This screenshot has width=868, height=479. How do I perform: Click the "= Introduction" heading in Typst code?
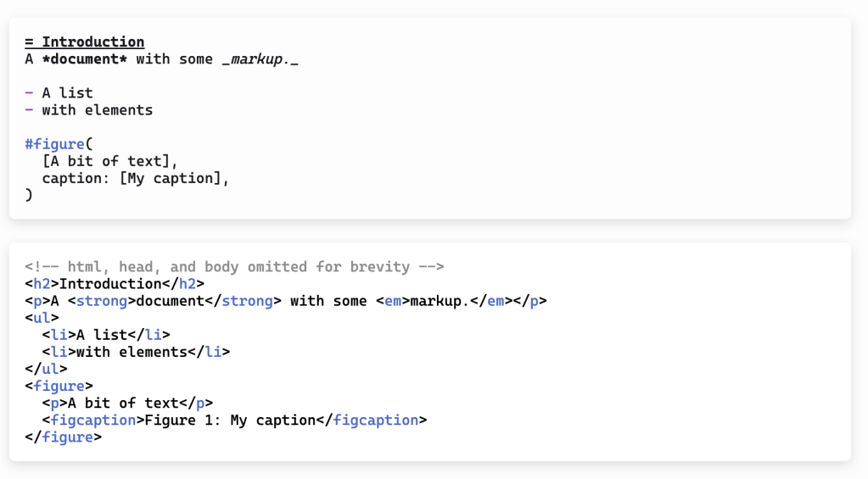point(85,42)
